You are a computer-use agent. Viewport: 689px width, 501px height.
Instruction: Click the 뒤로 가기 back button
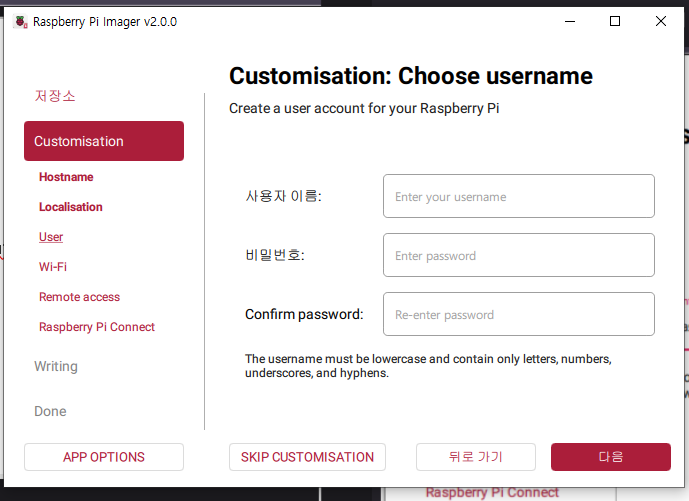click(476, 457)
